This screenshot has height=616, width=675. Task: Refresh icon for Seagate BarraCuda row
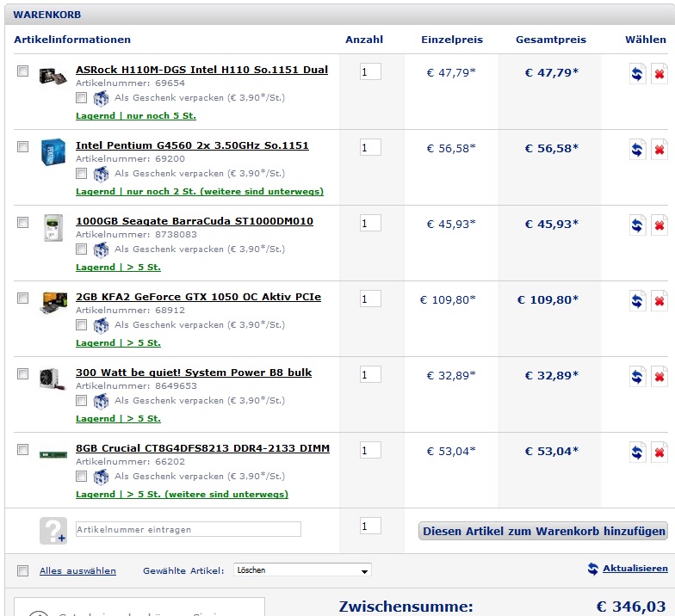coord(637,225)
